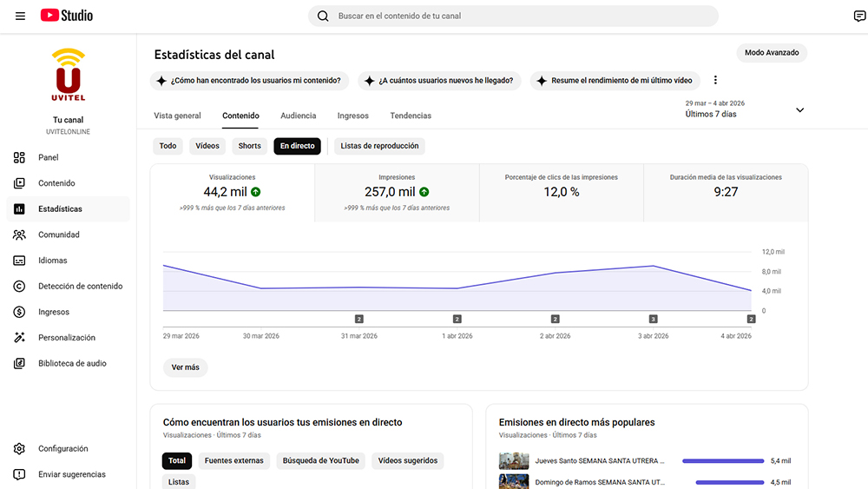Select the Vídeos filter chip
The width and height of the screenshot is (868, 489).
click(207, 146)
